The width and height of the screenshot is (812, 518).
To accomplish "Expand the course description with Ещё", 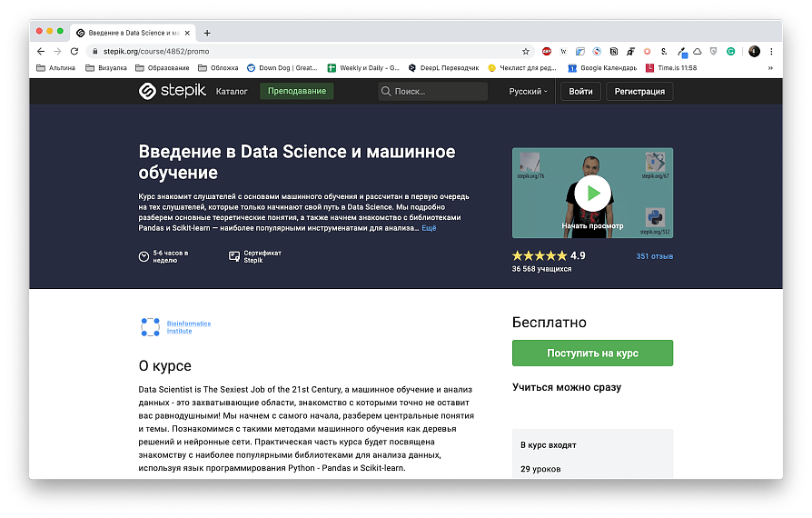I will 429,228.
